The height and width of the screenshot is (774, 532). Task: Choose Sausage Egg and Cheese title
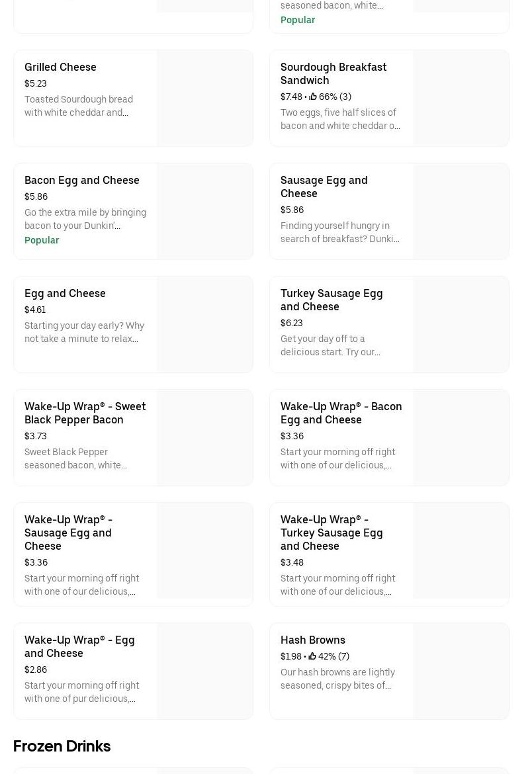(x=324, y=187)
